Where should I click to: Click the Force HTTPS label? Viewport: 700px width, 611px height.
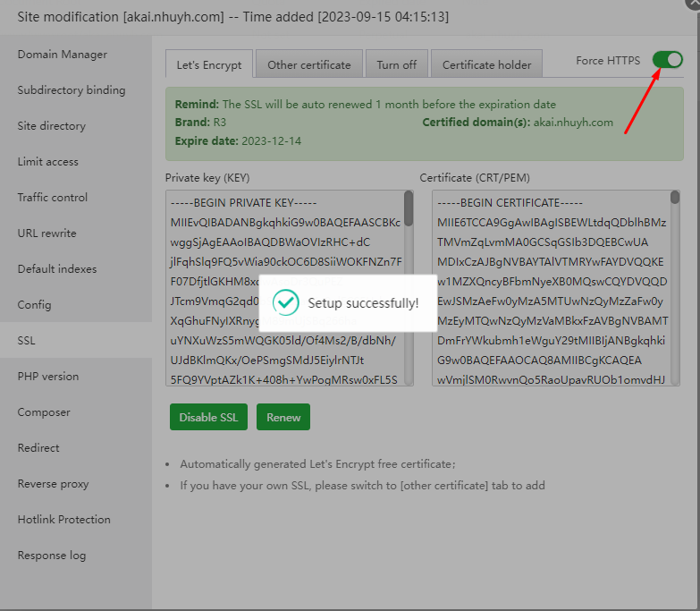click(x=608, y=60)
